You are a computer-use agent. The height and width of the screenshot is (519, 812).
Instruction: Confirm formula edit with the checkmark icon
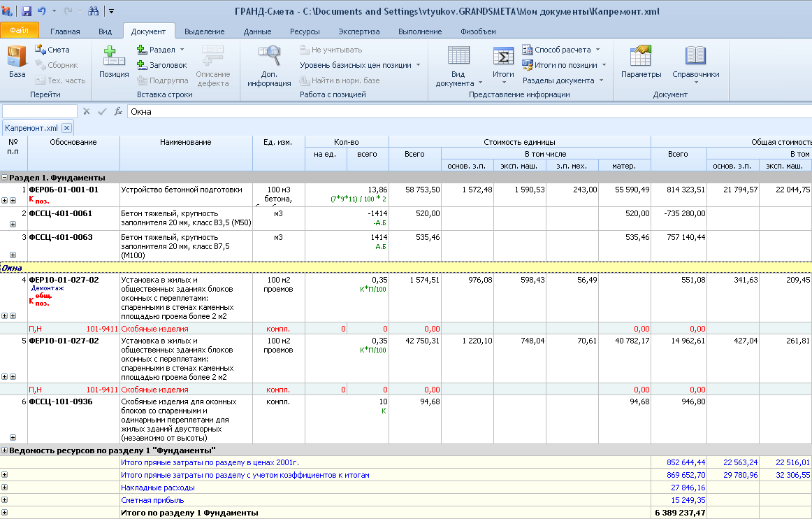[102, 111]
